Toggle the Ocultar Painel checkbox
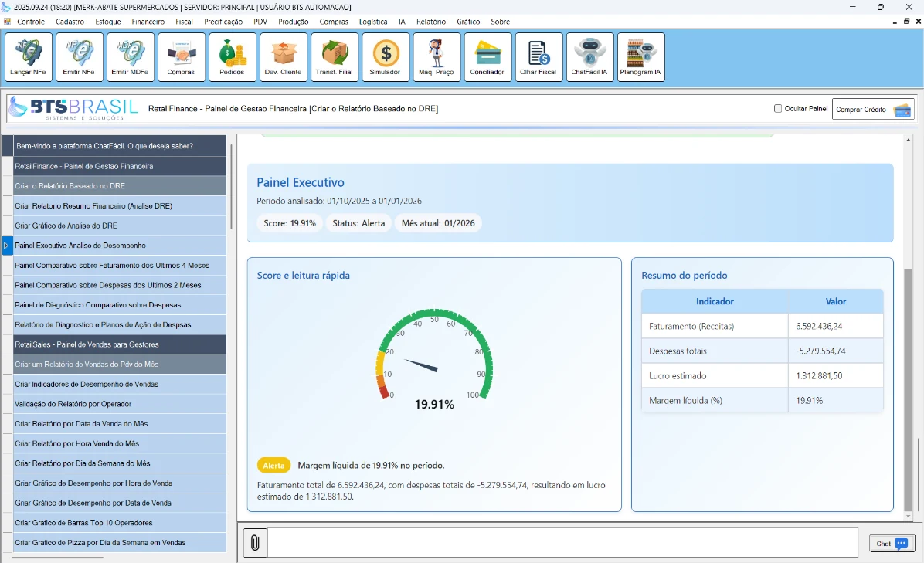This screenshot has height=563, width=924. click(x=778, y=108)
